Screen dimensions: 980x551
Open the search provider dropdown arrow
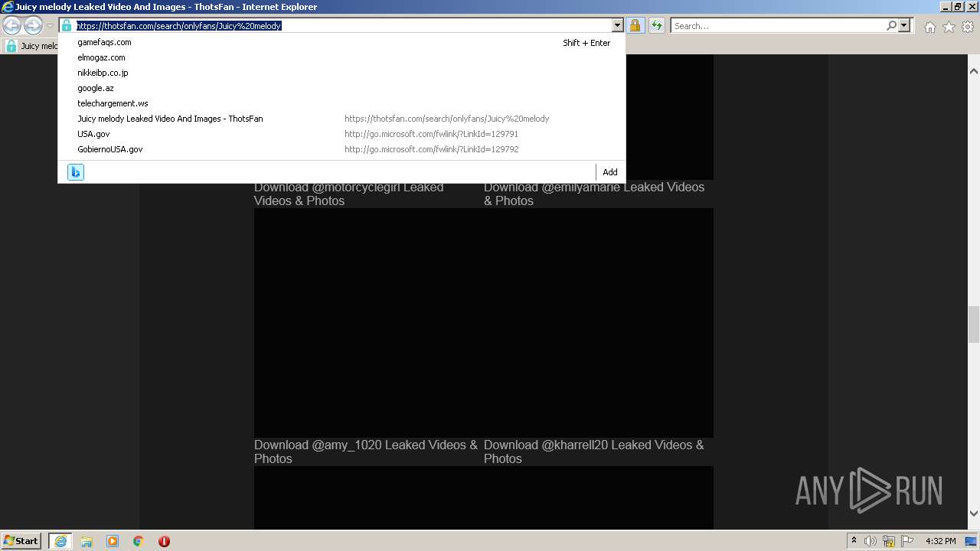[x=904, y=26]
